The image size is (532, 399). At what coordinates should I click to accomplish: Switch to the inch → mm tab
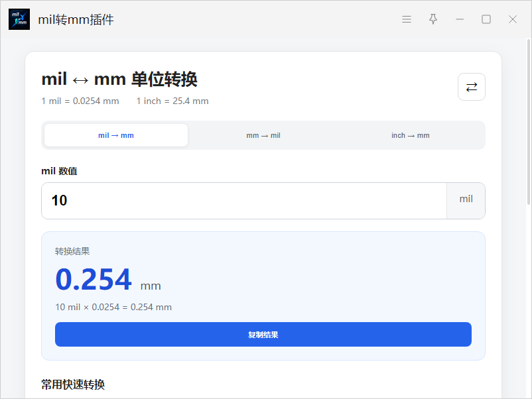[411, 135]
